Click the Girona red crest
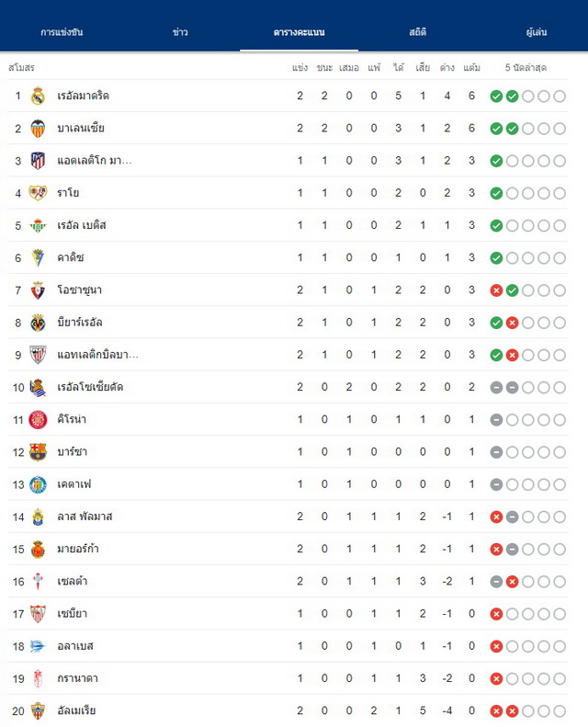The image size is (588, 727). 38,420
